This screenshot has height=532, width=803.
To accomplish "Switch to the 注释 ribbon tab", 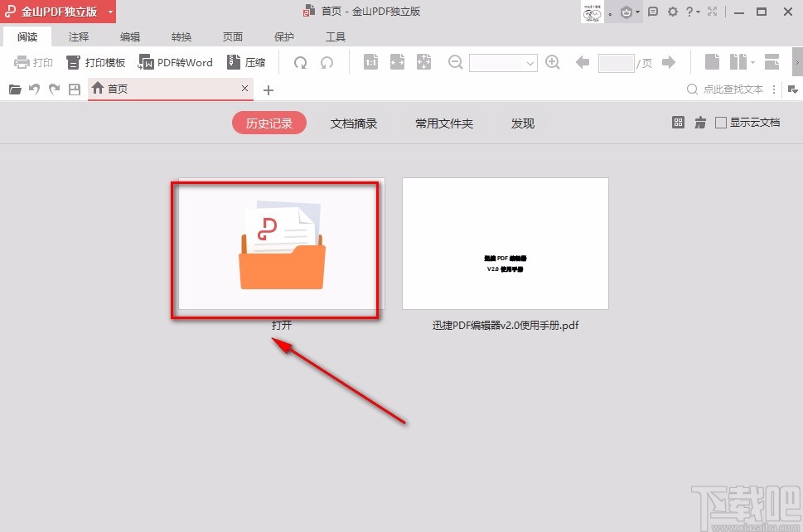I will pyautogui.click(x=78, y=36).
